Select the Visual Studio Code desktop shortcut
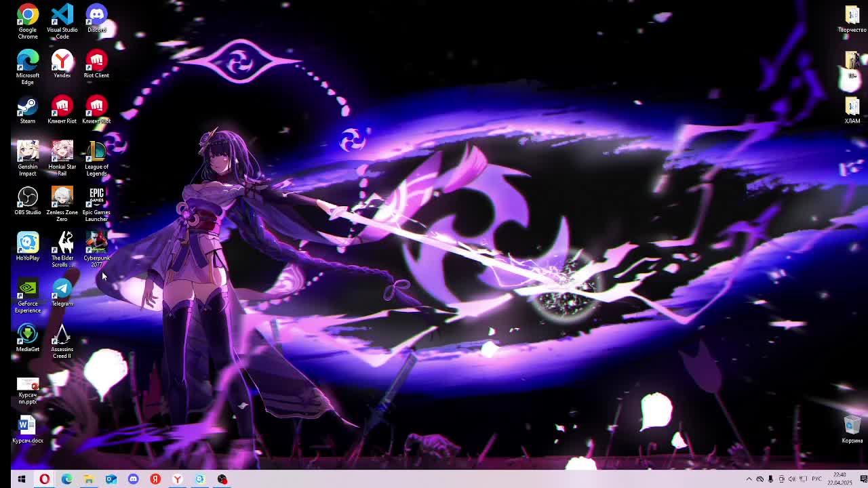Screen dimensions: 868x488 tap(62, 21)
